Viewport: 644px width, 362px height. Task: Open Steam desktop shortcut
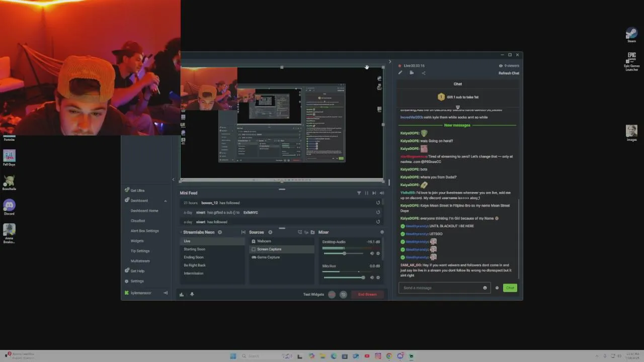[x=631, y=35]
